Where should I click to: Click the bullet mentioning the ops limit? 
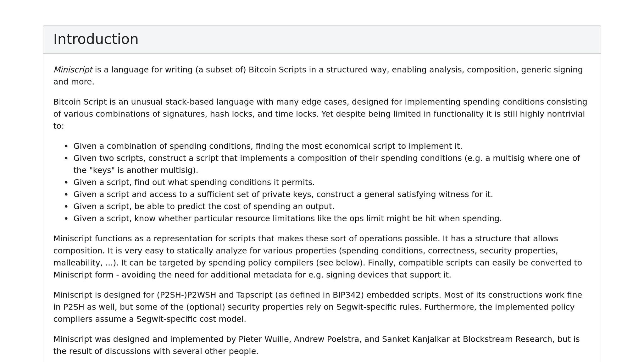pos(287,218)
